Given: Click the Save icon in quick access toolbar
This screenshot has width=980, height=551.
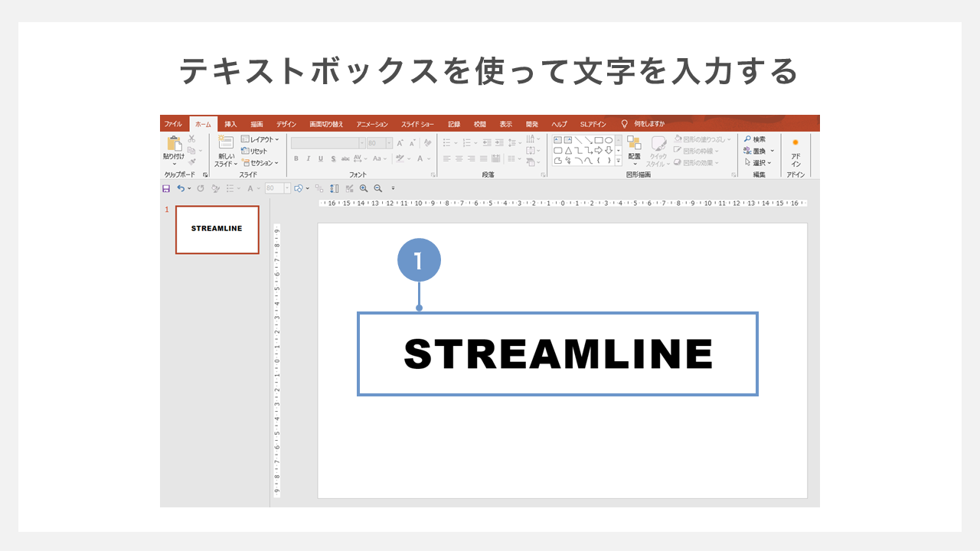Looking at the screenshot, I should 166,188.
